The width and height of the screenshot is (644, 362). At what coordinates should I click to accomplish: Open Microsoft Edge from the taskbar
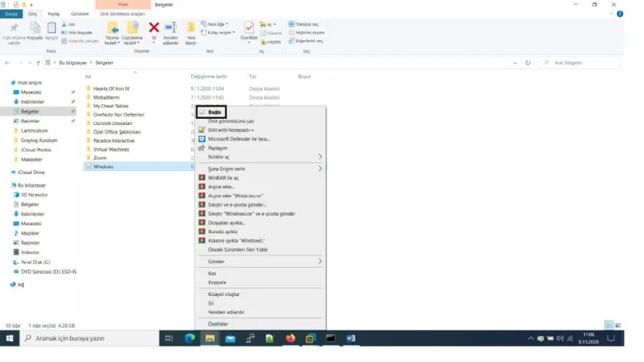tap(190, 338)
